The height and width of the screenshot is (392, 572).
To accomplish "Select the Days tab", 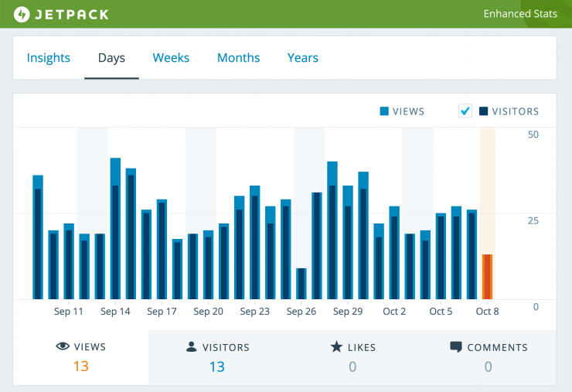I will tap(111, 58).
